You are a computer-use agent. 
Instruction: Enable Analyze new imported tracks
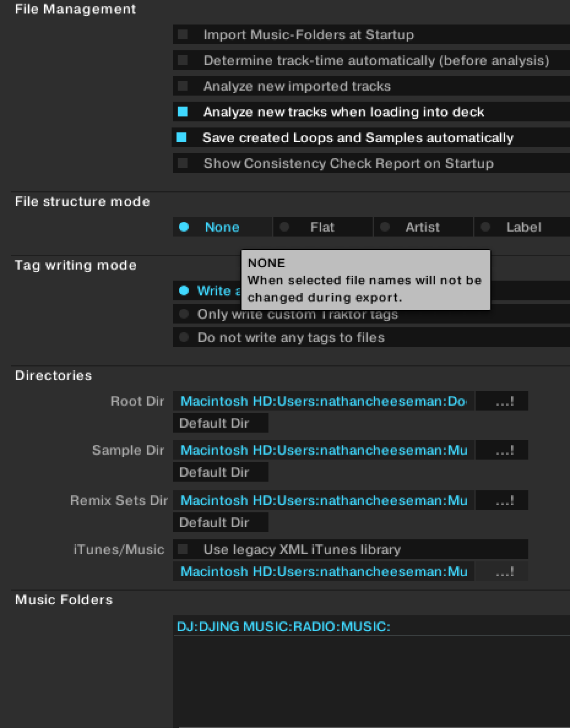tap(183, 86)
